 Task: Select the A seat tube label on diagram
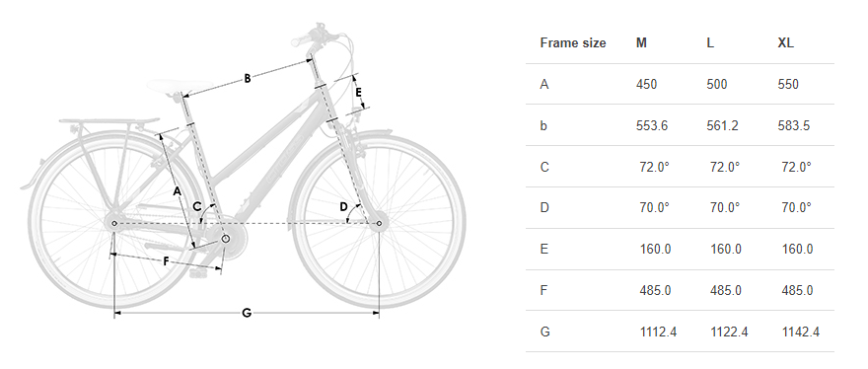177,191
